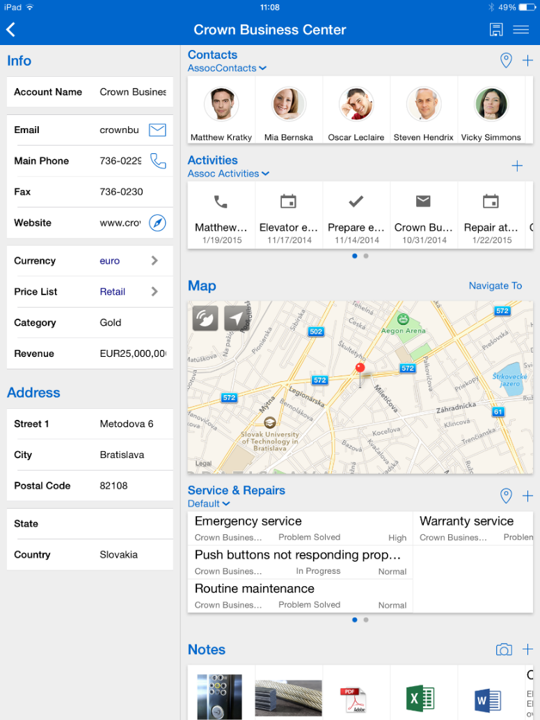Screen dimensions: 540x720
Task: Open Crown Bu... email activity
Action: click(x=424, y=215)
